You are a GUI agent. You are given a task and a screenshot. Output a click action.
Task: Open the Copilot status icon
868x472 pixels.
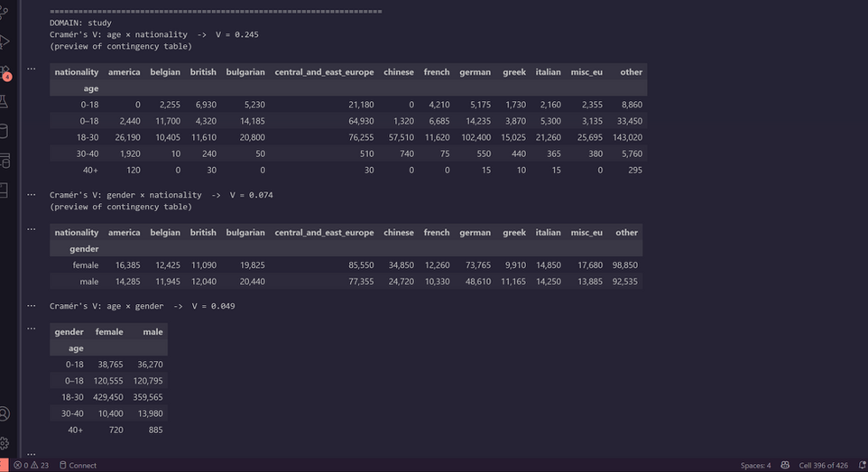coord(785,466)
